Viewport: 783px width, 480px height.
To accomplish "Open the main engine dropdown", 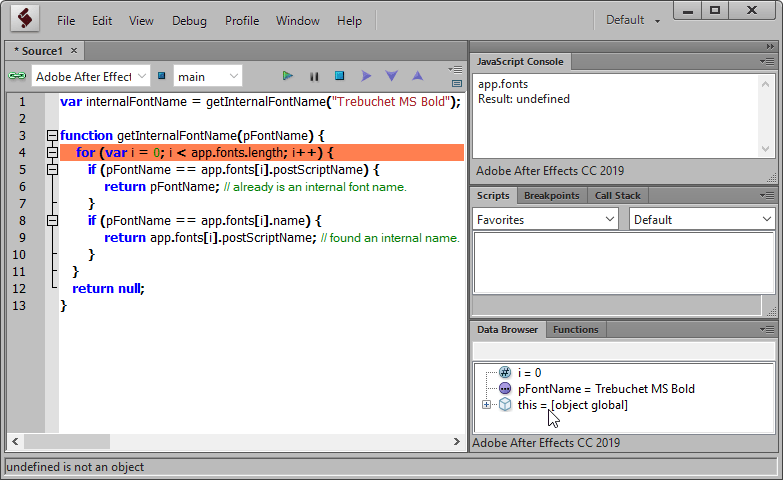I will (208, 76).
